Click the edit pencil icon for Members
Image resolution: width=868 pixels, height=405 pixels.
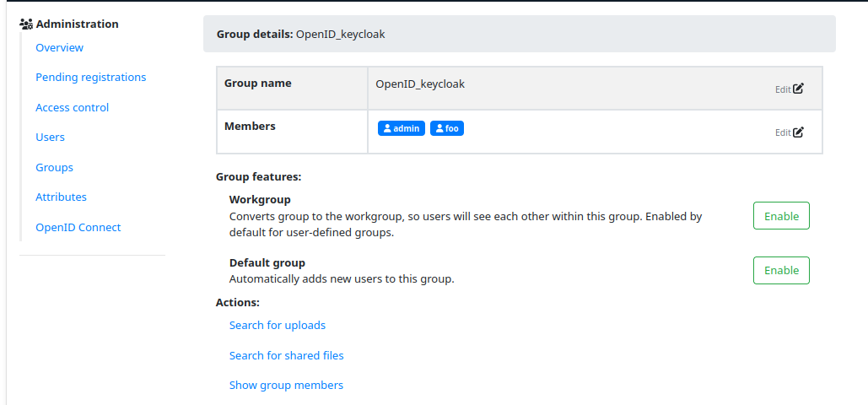798,132
